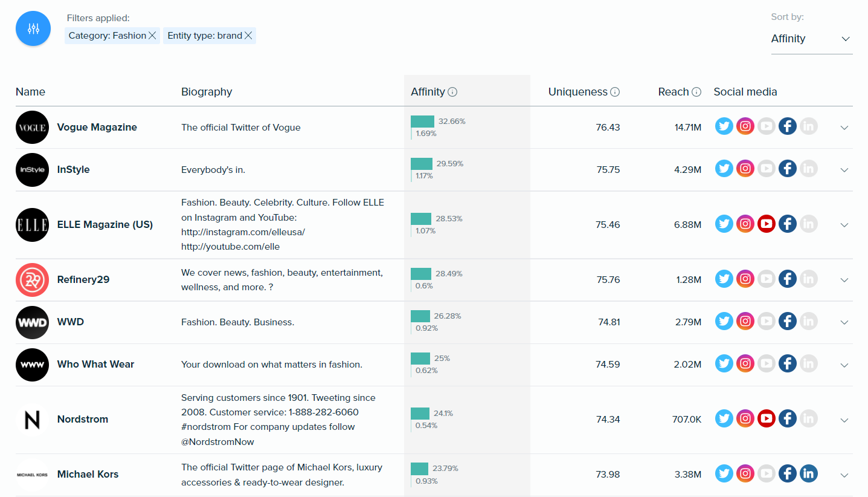Click the Name column header
Screen dimensions: 868x497
(x=30, y=92)
